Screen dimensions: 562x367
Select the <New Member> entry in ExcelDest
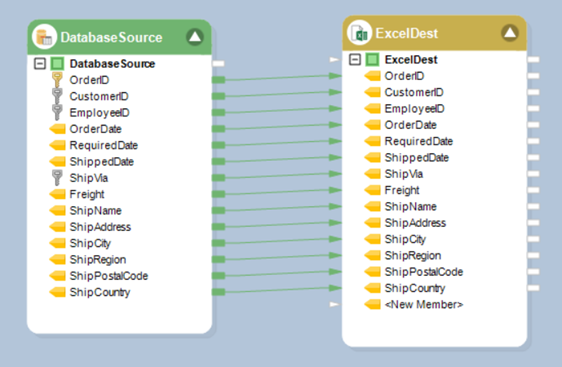(424, 305)
